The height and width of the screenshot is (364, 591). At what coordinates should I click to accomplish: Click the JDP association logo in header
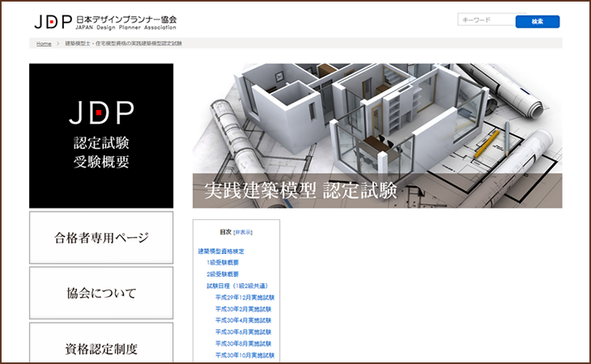pyautogui.click(x=105, y=21)
